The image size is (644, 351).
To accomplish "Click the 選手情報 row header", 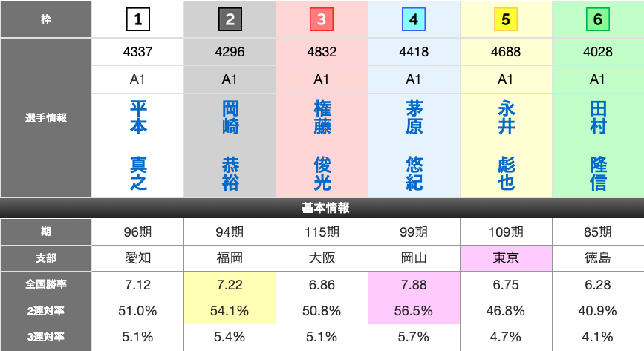I will pyautogui.click(x=46, y=118).
